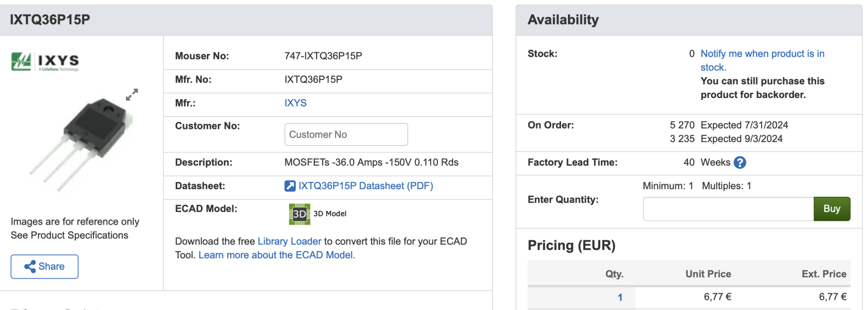Screen dimensions: 868x310
Task: Click the Pricing (EUR) heading
Action: click(x=571, y=245)
